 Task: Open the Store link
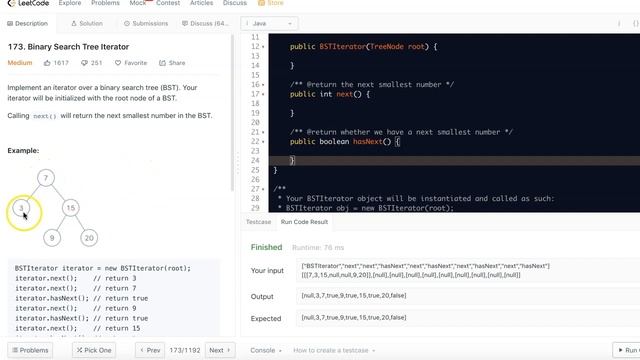coord(271,3)
